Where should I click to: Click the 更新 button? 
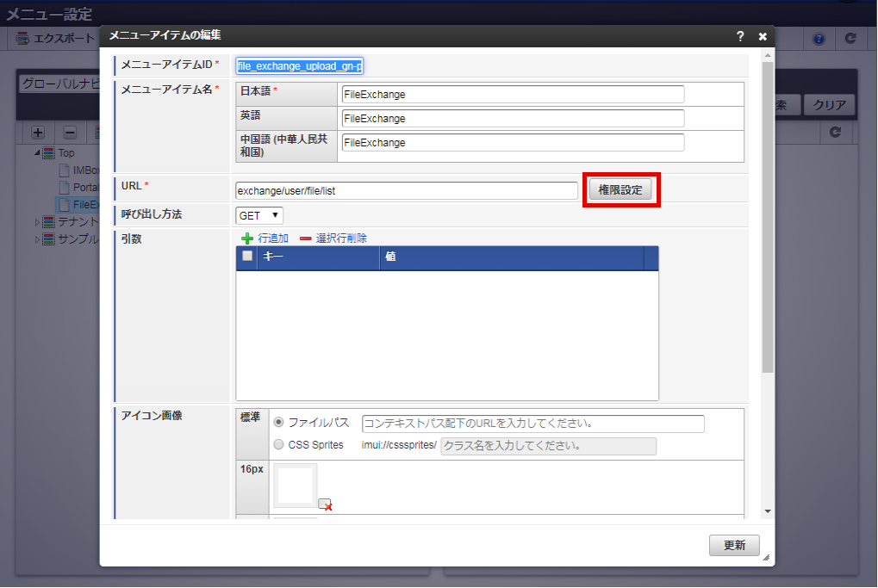[x=734, y=545]
